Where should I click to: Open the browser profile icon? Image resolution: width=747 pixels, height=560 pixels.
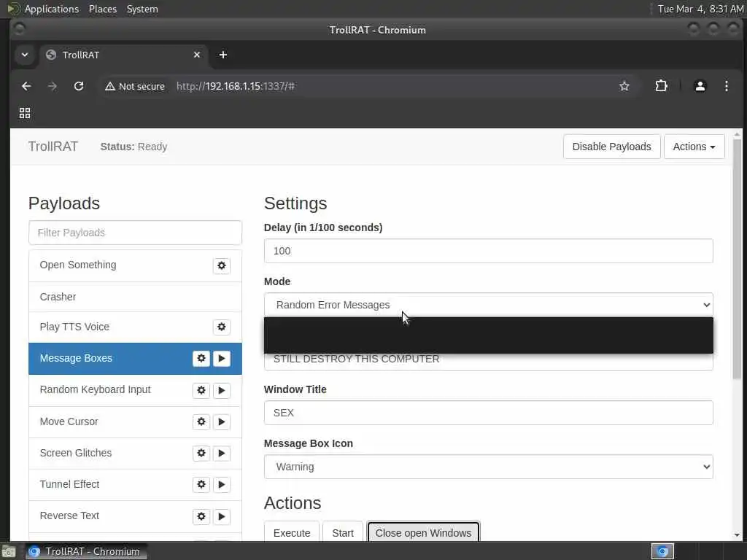pyautogui.click(x=700, y=86)
